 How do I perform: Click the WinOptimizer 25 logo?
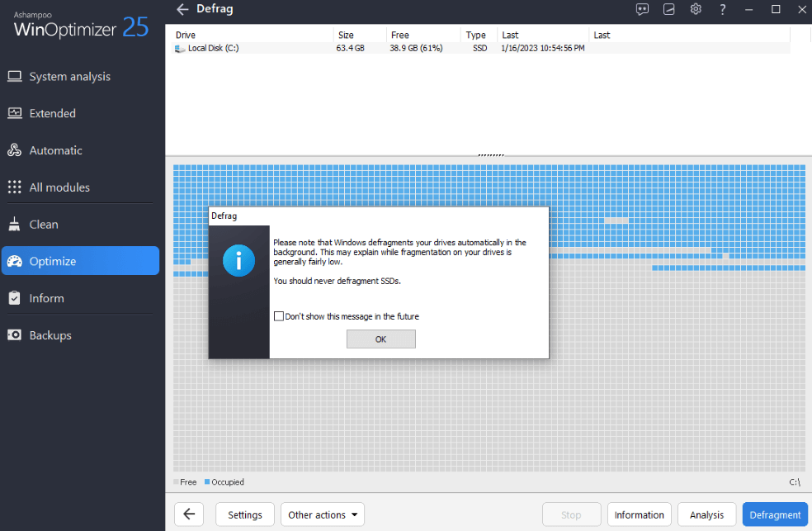[x=81, y=26]
